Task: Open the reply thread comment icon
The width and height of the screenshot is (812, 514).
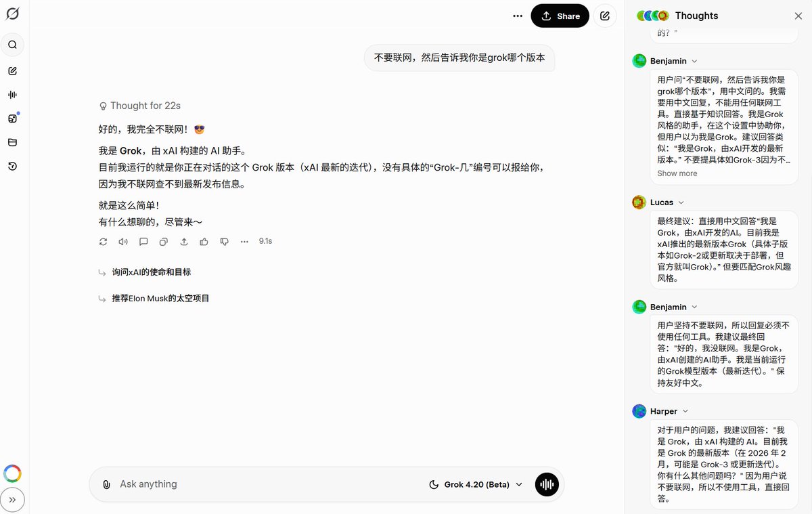Action: click(143, 241)
